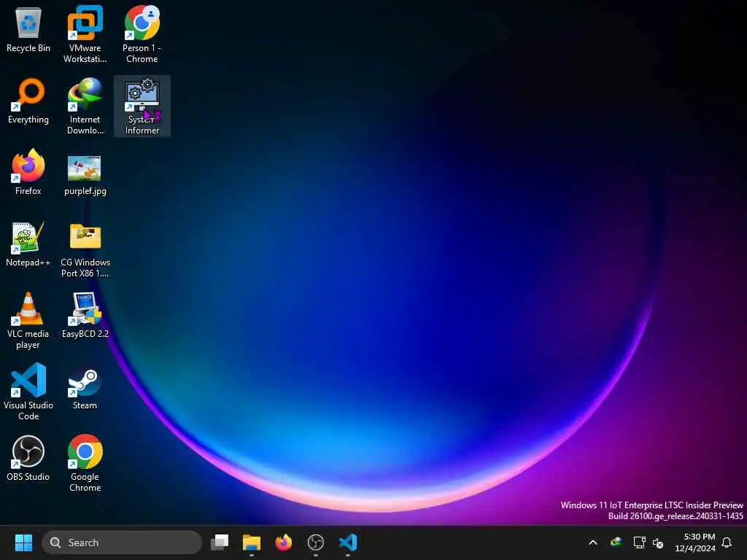Open OBS Studio from the taskbar
The width and height of the screenshot is (747, 560).
pos(315,542)
